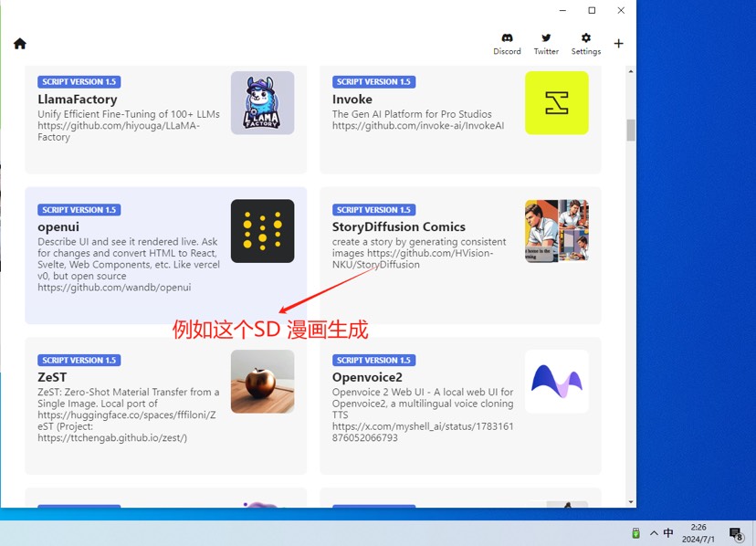Click the openui yellow dots logo
Image resolution: width=756 pixels, height=546 pixels.
(x=262, y=231)
